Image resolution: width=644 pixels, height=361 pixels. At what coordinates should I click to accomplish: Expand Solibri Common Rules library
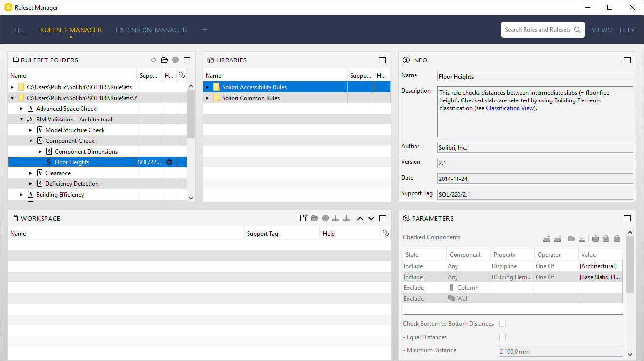[208, 98]
